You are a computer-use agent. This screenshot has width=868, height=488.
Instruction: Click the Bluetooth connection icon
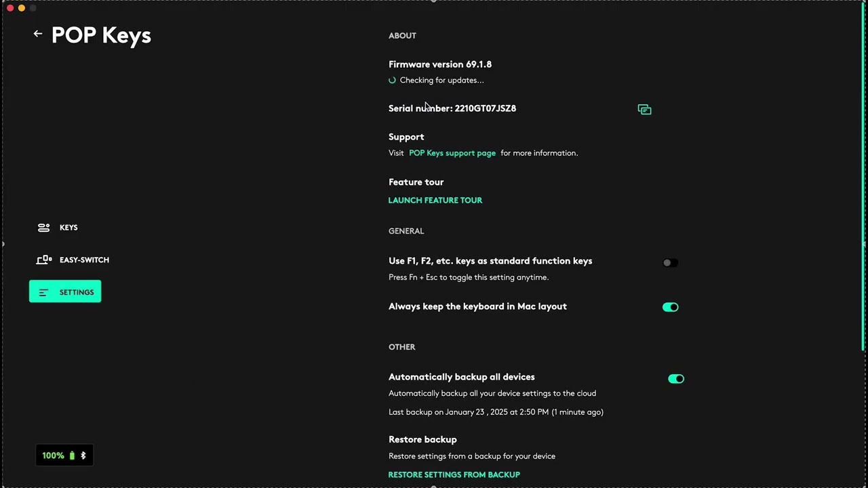pos(83,455)
